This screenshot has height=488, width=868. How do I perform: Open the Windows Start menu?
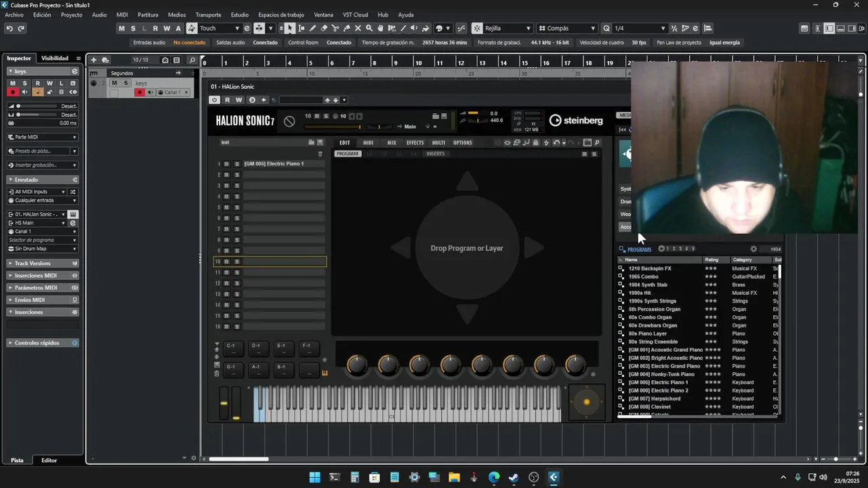pyautogui.click(x=314, y=477)
